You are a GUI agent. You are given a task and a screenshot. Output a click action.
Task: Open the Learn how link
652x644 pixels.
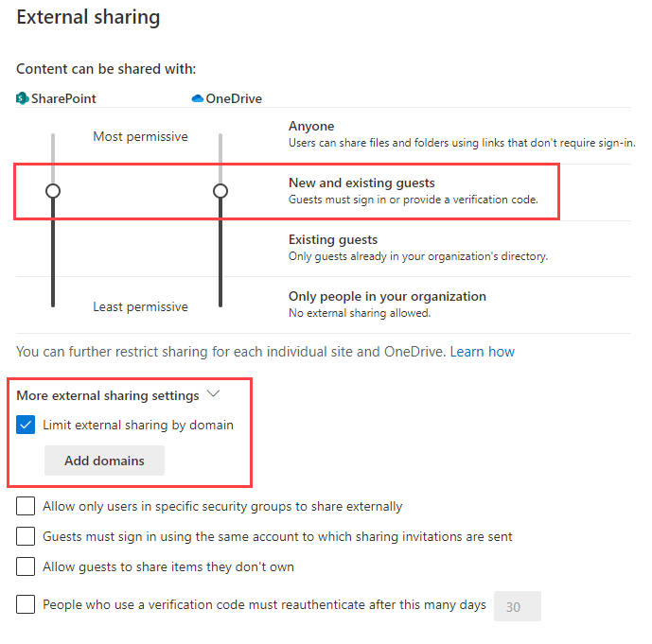click(x=482, y=352)
